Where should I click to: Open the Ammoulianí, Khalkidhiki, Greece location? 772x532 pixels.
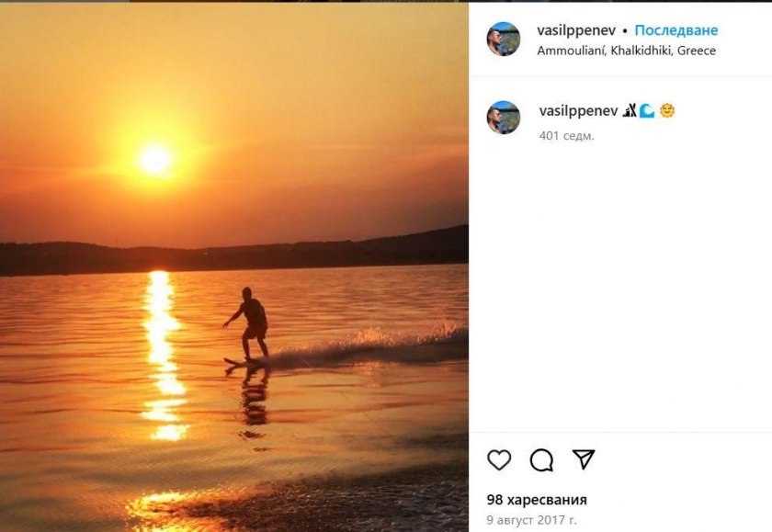pyautogui.click(x=626, y=51)
